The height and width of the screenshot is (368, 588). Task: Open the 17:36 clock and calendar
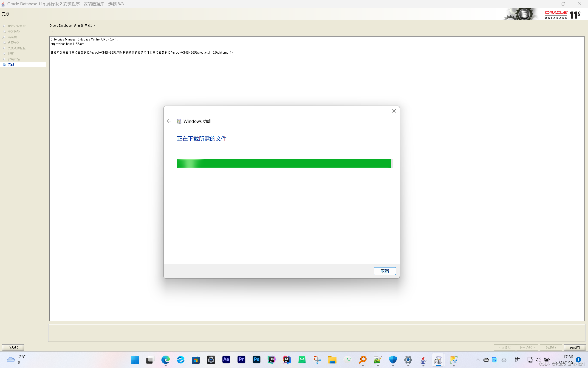pos(564,359)
